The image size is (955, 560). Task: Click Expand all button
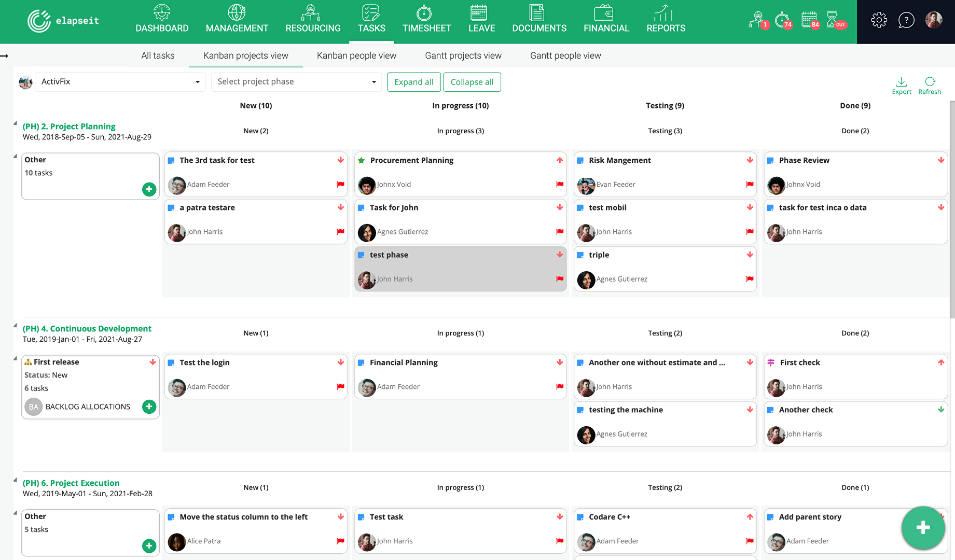413,82
